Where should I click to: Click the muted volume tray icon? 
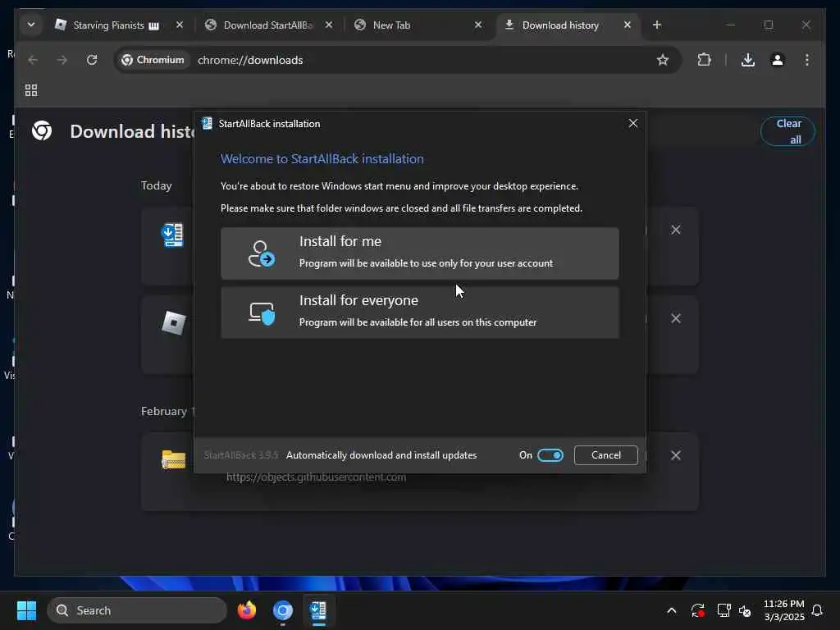coord(745,610)
